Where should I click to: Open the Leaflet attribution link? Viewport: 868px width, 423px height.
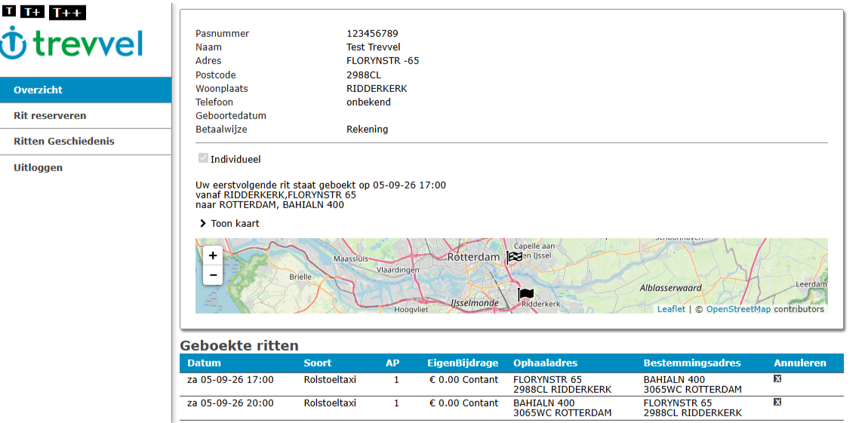point(671,309)
